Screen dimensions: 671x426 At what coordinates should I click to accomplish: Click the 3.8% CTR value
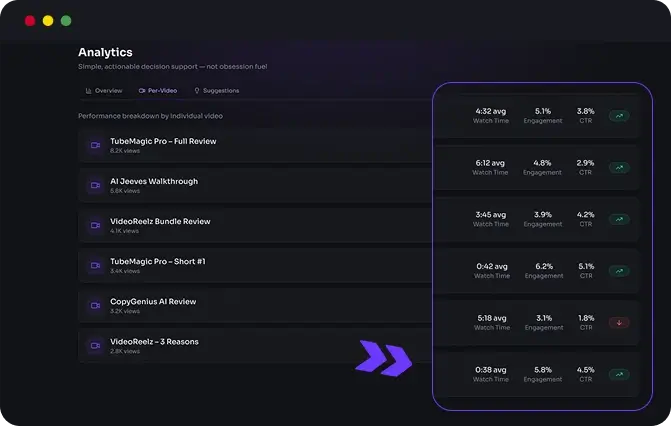pyautogui.click(x=585, y=111)
